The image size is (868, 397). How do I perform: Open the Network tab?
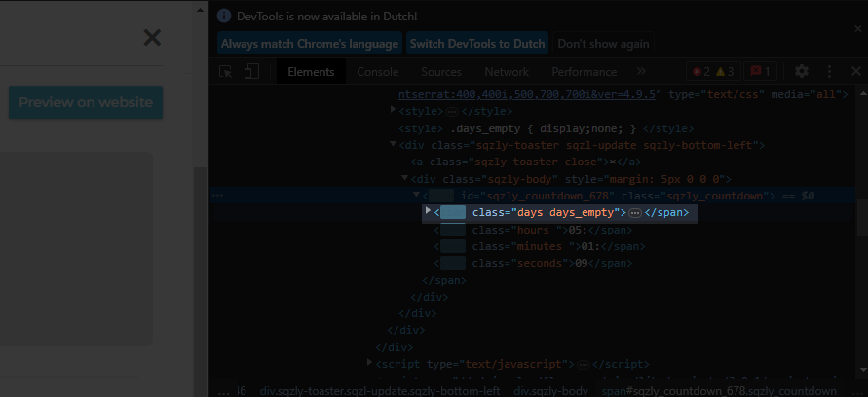pos(507,72)
